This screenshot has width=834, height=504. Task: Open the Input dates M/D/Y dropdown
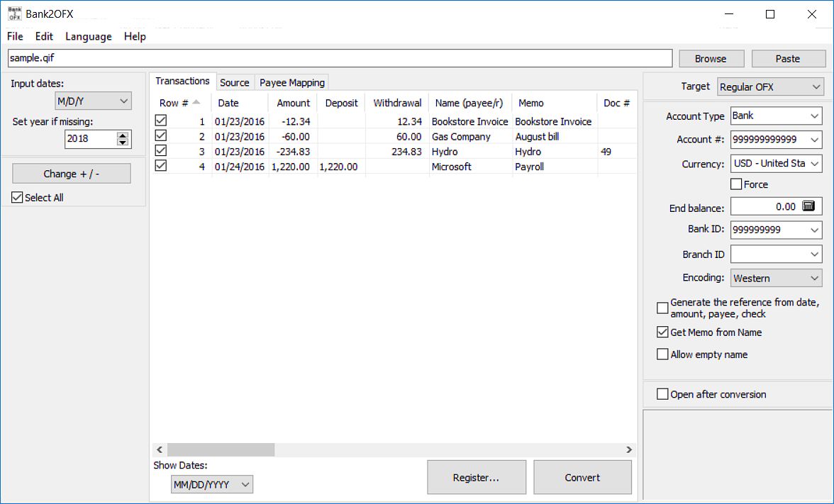pyautogui.click(x=93, y=101)
